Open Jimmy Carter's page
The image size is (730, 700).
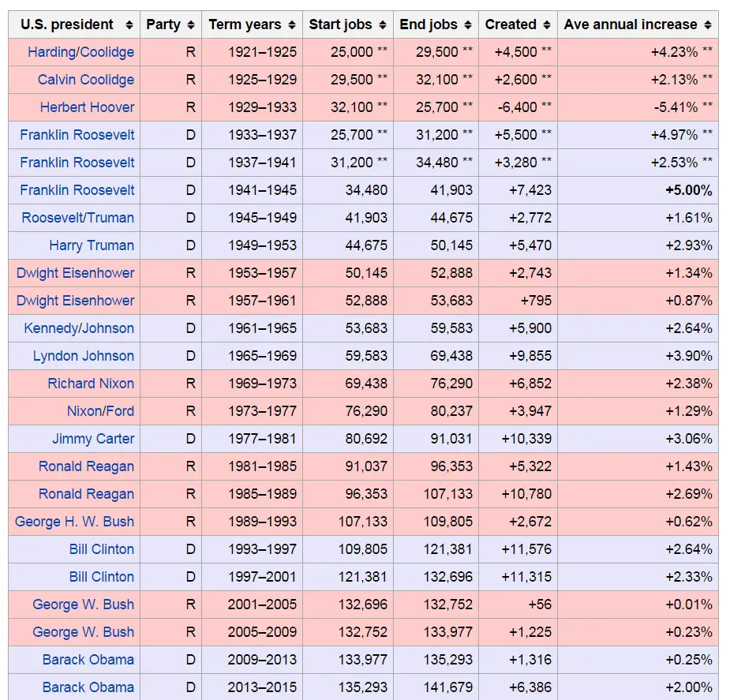(x=93, y=439)
